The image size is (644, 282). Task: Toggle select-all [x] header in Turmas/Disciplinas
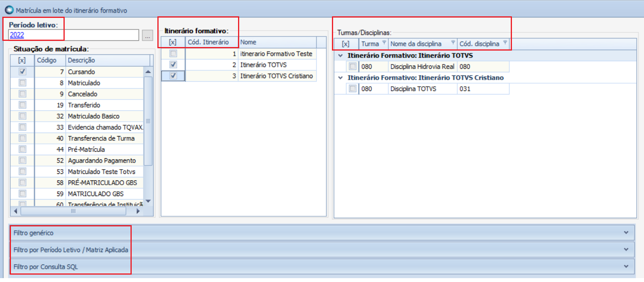pos(346,44)
